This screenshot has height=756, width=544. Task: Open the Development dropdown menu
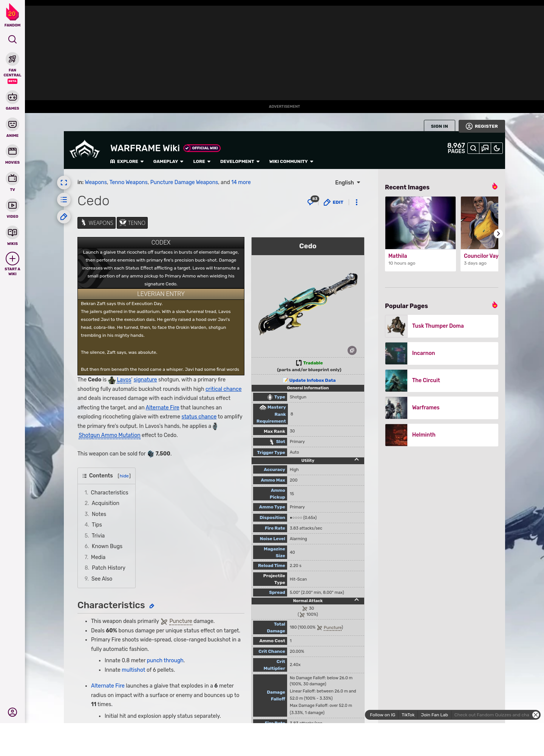click(x=240, y=161)
